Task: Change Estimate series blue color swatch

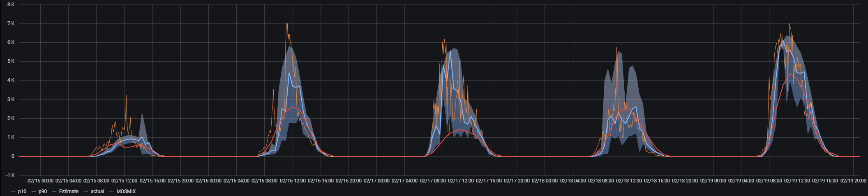Action: 54,191
